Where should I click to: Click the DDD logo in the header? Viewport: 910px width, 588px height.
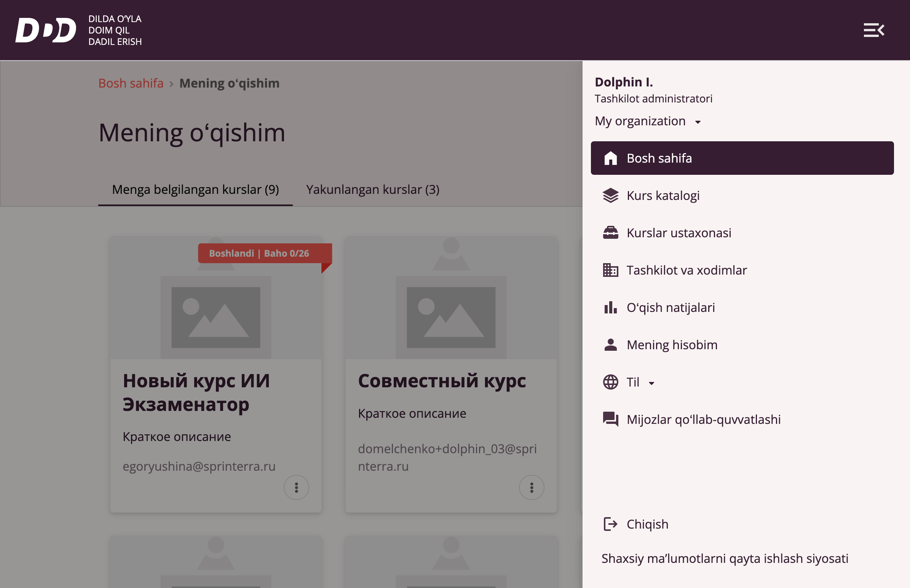(46, 30)
